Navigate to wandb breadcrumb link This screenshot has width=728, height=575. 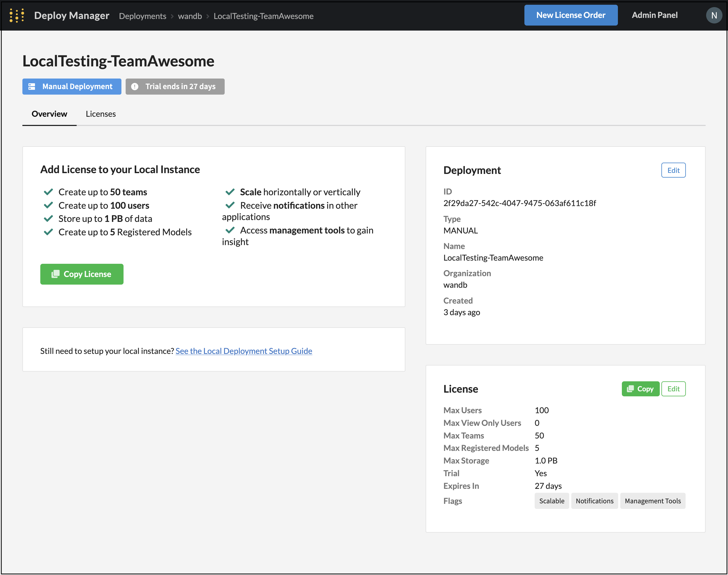pyautogui.click(x=190, y=16)
